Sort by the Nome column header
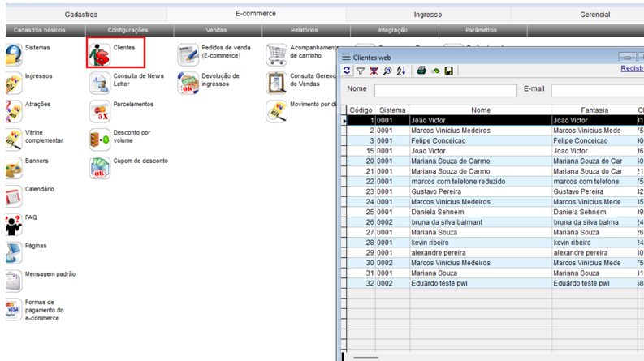The image size is (644, 361). (481, 110)
